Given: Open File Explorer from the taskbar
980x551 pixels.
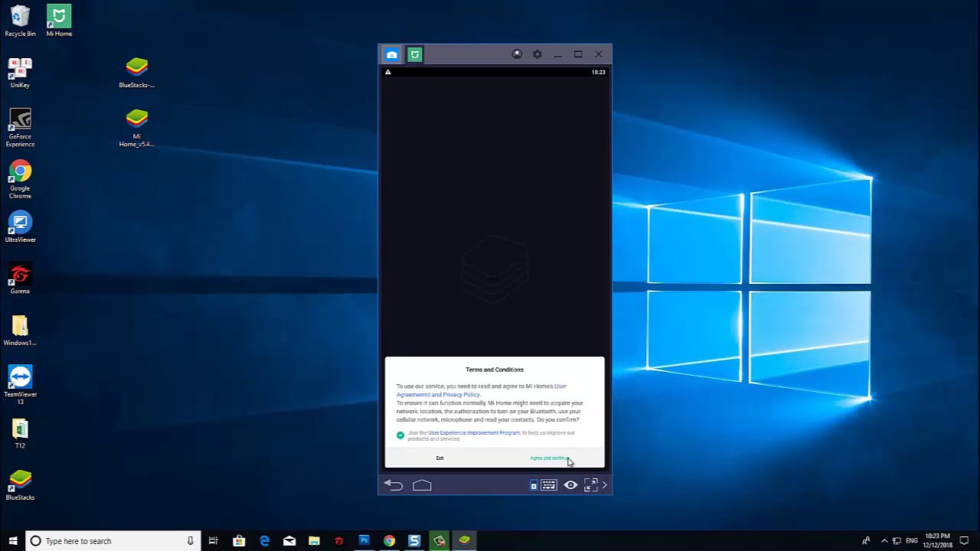Looking at the screenshot, I should coord(314,541).
